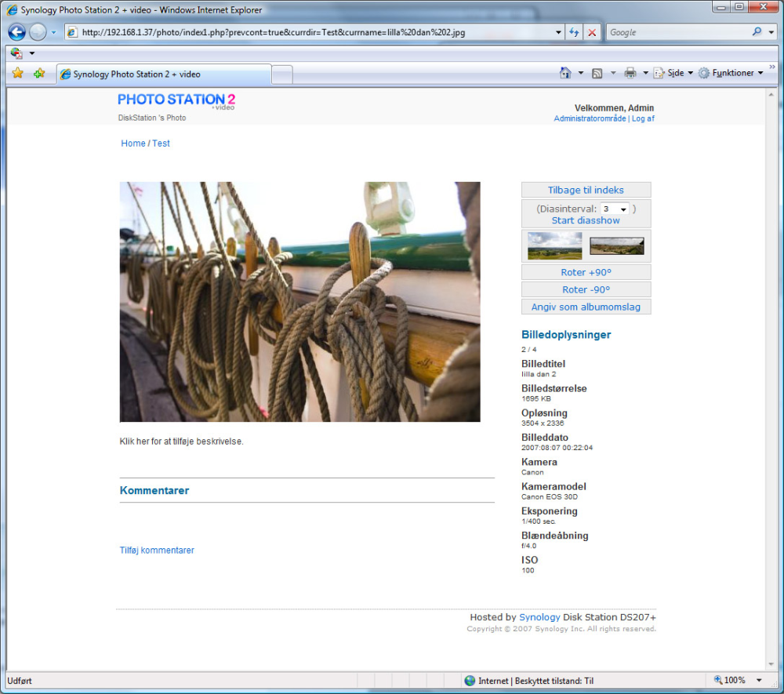Click the Google search box
The width and height of the screenshot is (784, 694).
pos(678,32)
